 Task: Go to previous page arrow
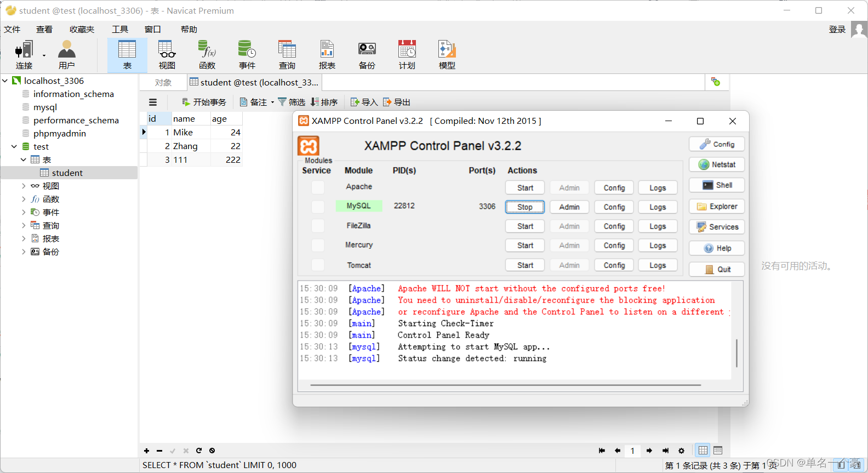[618, 451]
